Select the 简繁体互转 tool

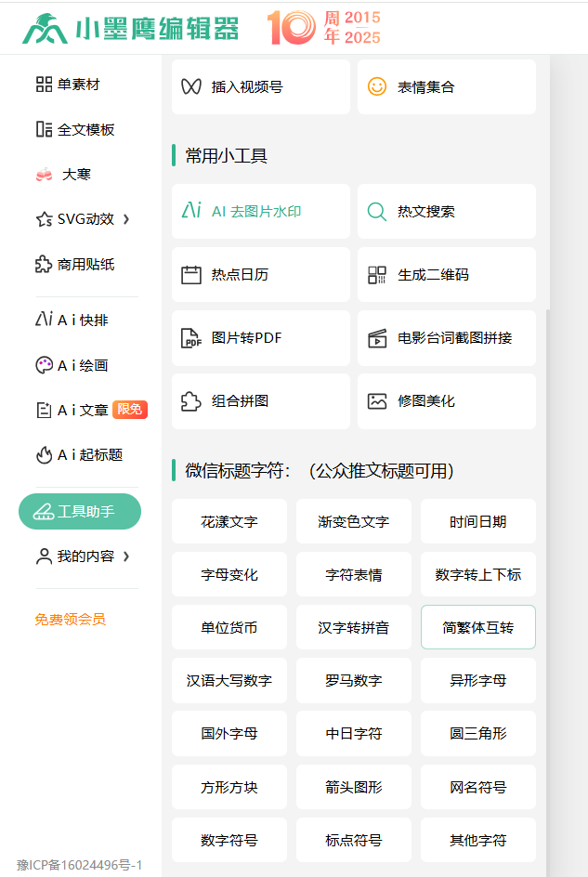coord(478,627)
